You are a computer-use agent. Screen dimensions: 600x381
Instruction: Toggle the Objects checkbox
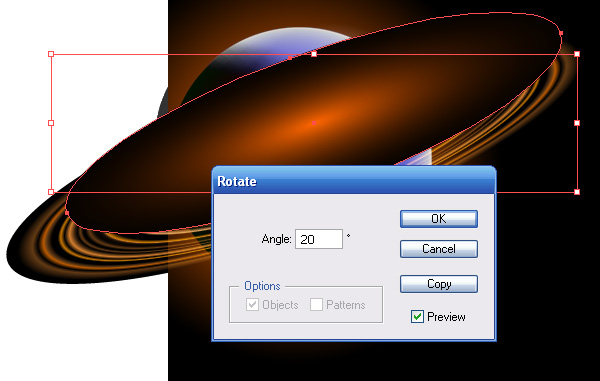[252, 305]
